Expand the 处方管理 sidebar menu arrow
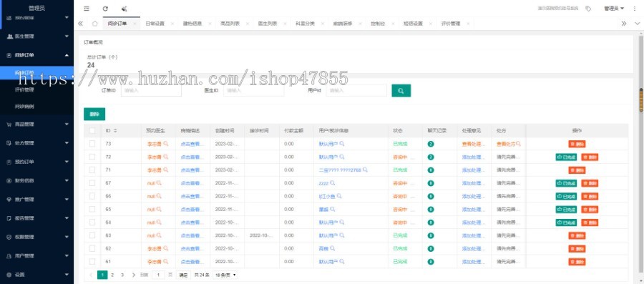The image size is (644, 284). click(x=67, y=143)
